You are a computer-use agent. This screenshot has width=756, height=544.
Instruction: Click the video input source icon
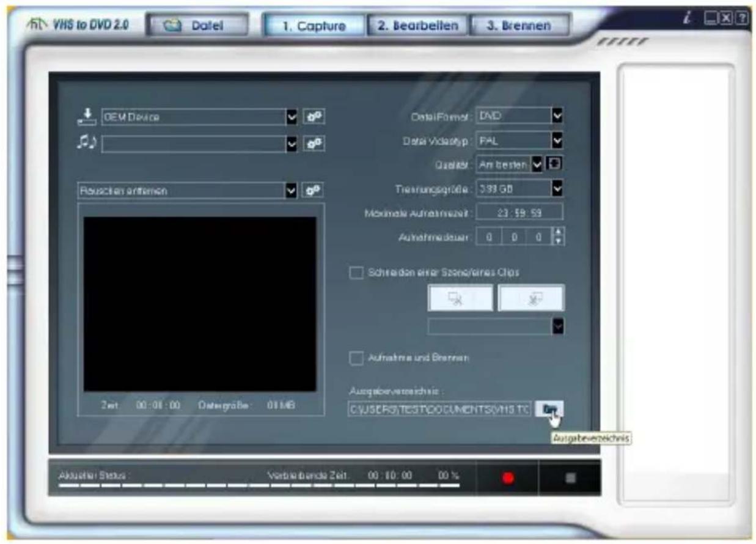click(x=87, y=116)
